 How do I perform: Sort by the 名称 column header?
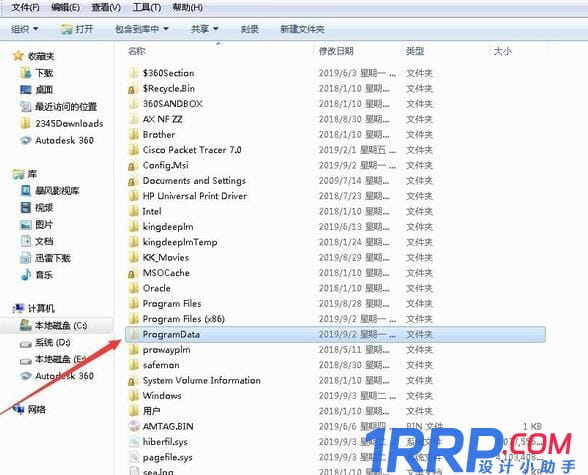coord(136,51)
